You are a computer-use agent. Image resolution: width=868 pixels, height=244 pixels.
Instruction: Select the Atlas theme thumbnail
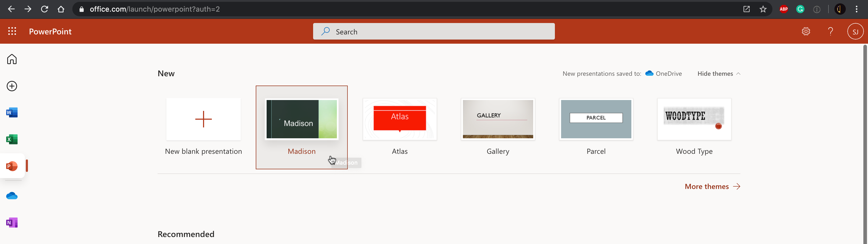click(400, 119)
